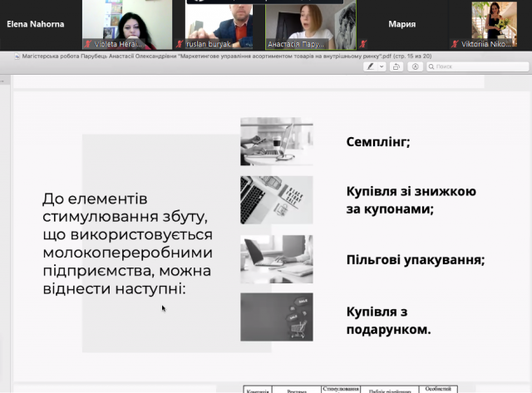Select ruslan buryak's video tile
The height and width of the screenshot is (393, 532).
[x=219, y=24]
